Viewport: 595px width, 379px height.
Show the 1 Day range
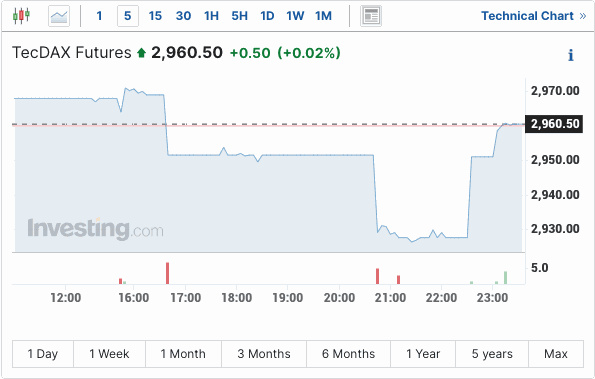[x=43, y=354]
